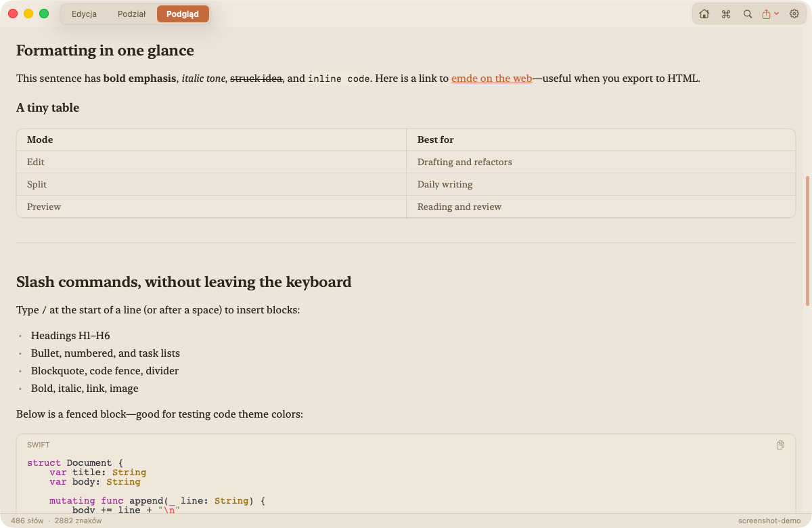Click the "bold emphasis" text

tap(140, 78)
